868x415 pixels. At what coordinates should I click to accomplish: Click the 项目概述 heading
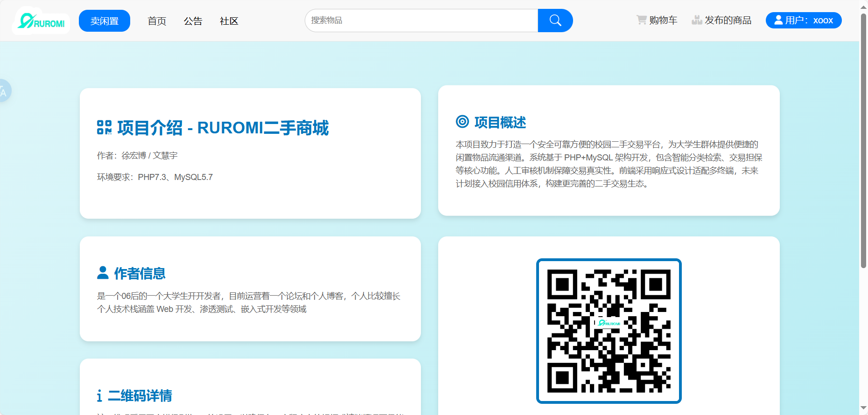coord(500,122)
